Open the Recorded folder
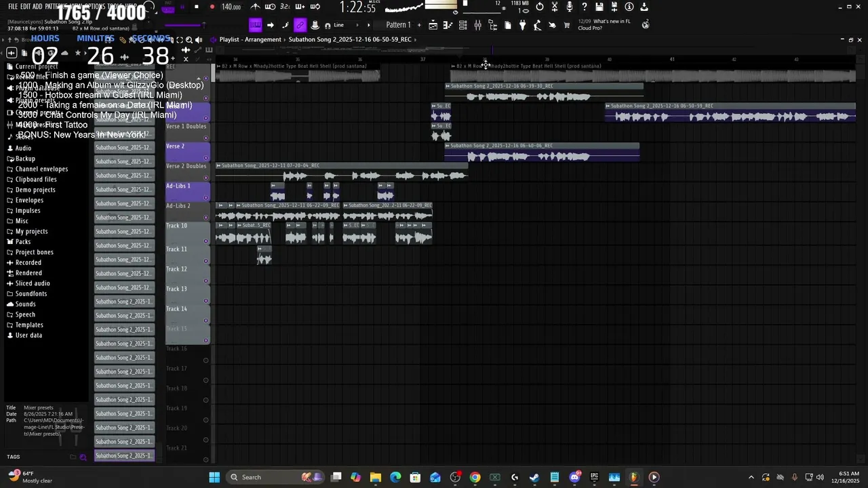This screenshot has width=868, height=488. pyautogui.click(x=28, y=262)
